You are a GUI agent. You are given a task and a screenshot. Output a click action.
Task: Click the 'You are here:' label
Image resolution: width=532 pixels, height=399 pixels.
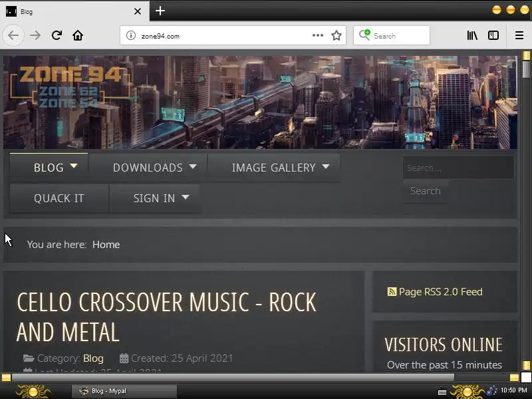[x=57, y=245]
